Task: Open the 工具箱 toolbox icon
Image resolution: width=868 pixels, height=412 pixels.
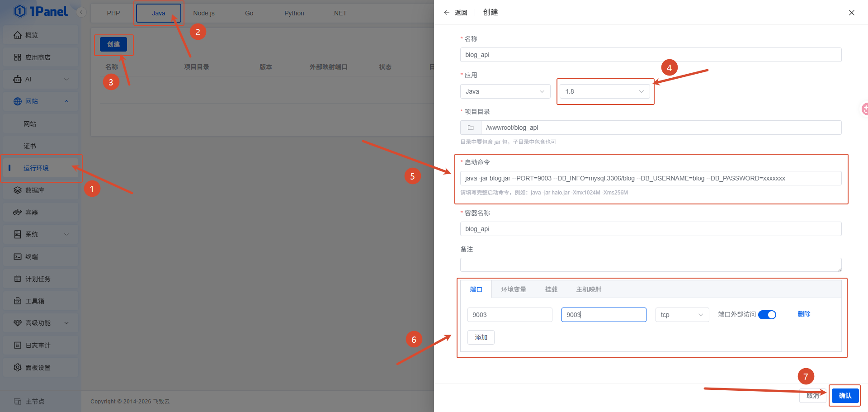Action: click(18, 301)
